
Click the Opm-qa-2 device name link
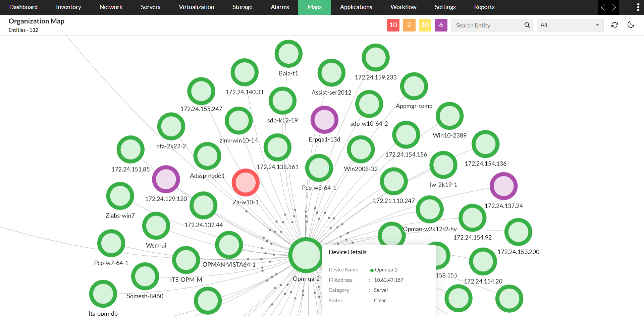(386, 269)
